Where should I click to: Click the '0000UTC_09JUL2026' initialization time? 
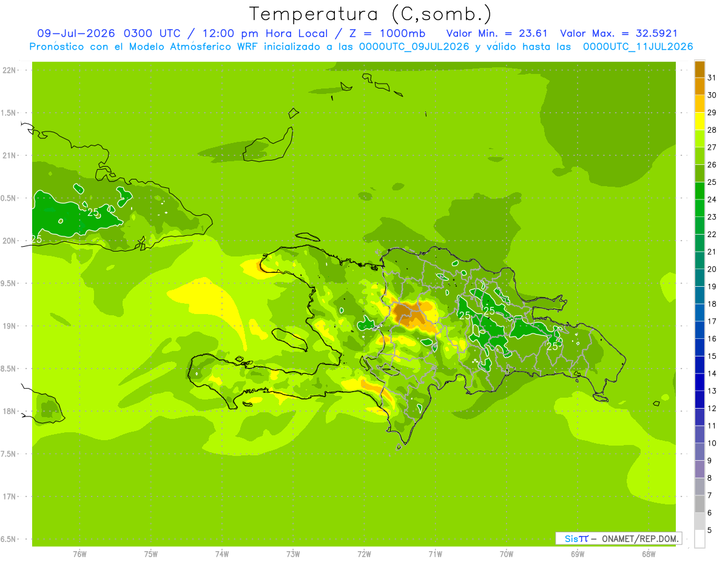point(414,47)
